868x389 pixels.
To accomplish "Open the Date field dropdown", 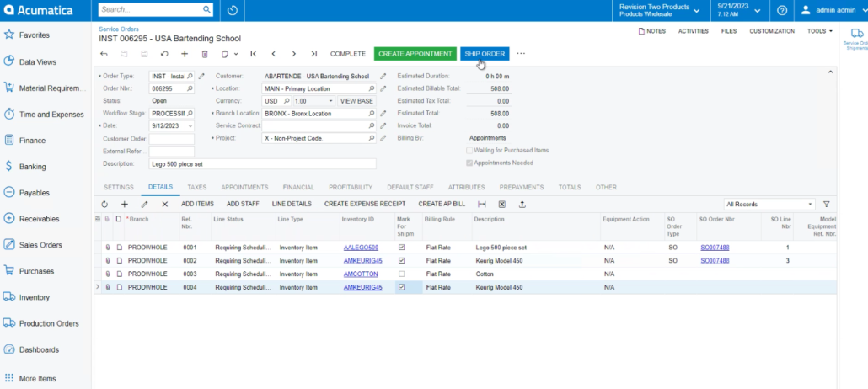I will [190, 125].
